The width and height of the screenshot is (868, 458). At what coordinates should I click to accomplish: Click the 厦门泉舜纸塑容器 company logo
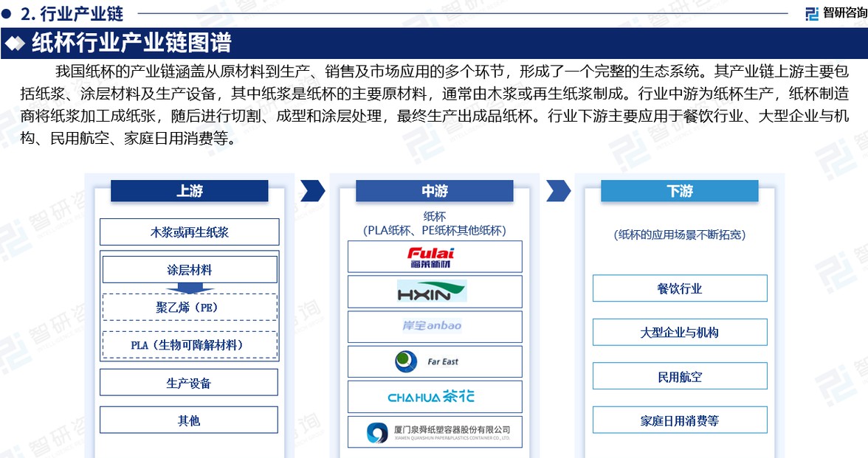[438, 432]
